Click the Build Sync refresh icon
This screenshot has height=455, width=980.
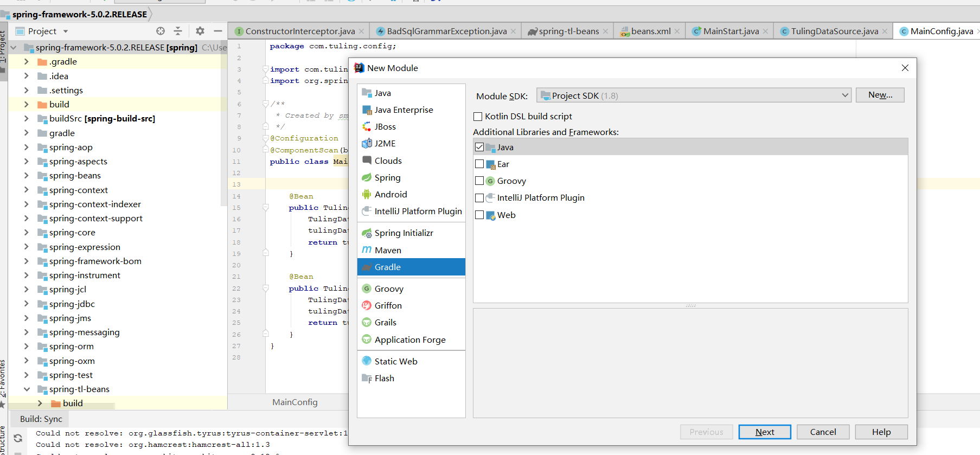18,438
